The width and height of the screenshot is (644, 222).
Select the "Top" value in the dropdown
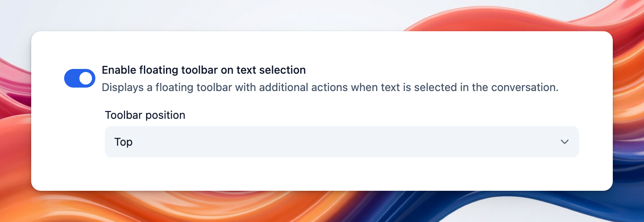coord(124,142)
